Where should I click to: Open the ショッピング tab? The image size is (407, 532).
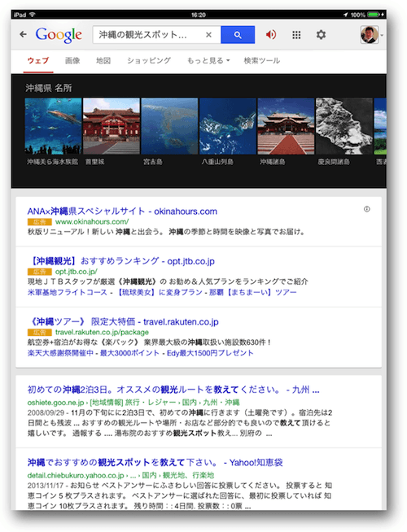click(x=149, y=61)
